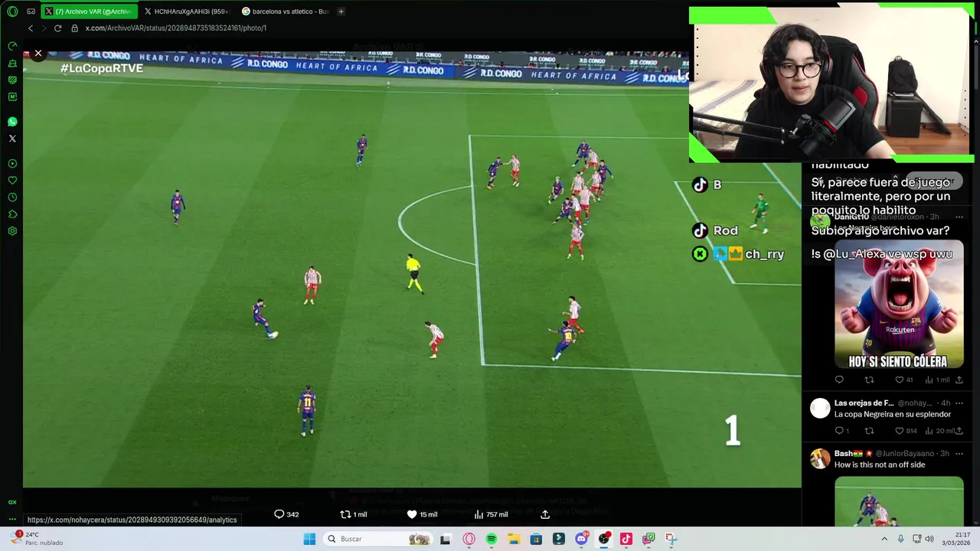The image size is (980, 551).
Task: Open History clock in sidebar
Action: point(12,197)
